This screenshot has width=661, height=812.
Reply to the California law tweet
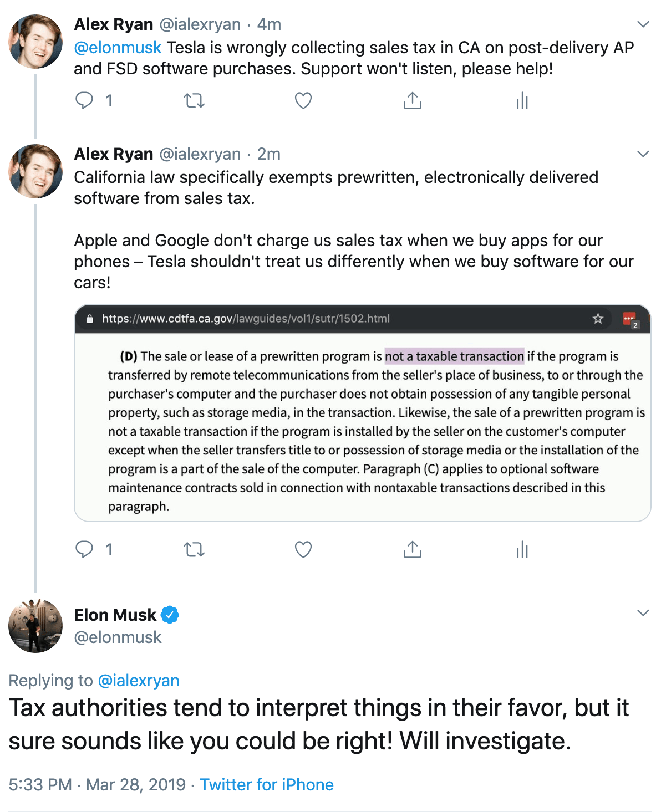[x=84, y=549]
